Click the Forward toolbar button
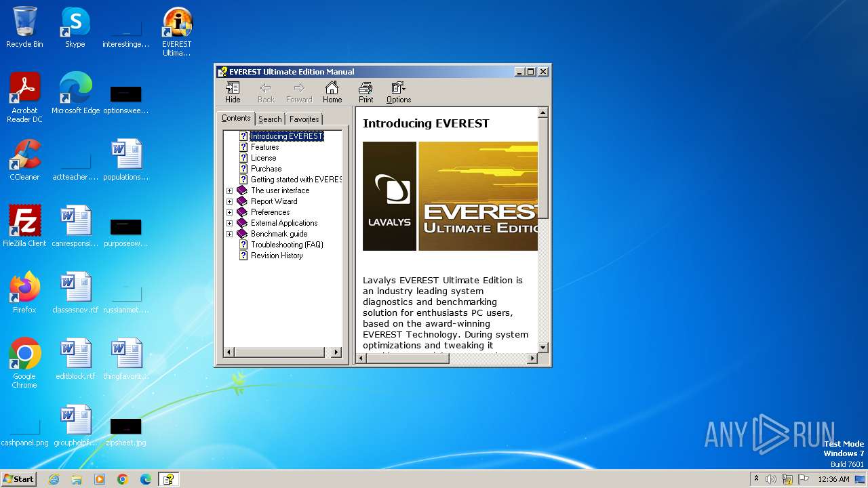Image resolution: width=868 pixels, height=488 pixels. (299, 92)
